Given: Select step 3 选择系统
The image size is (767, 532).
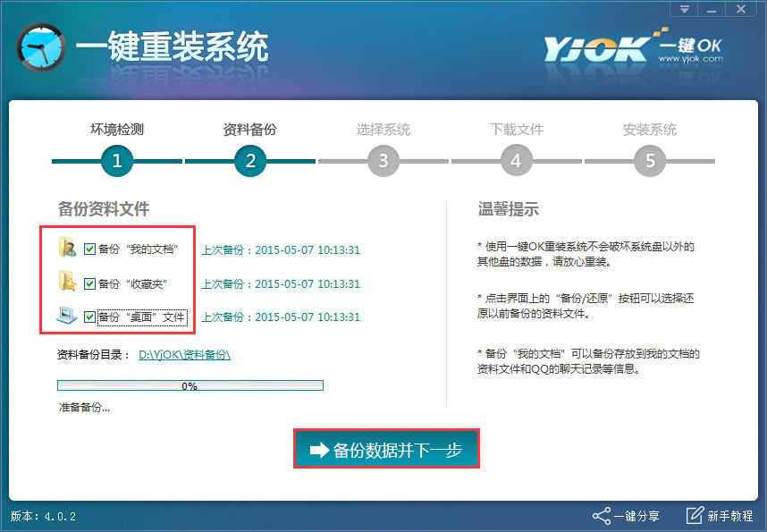Looking at the screenshot, I should point(383,162).
